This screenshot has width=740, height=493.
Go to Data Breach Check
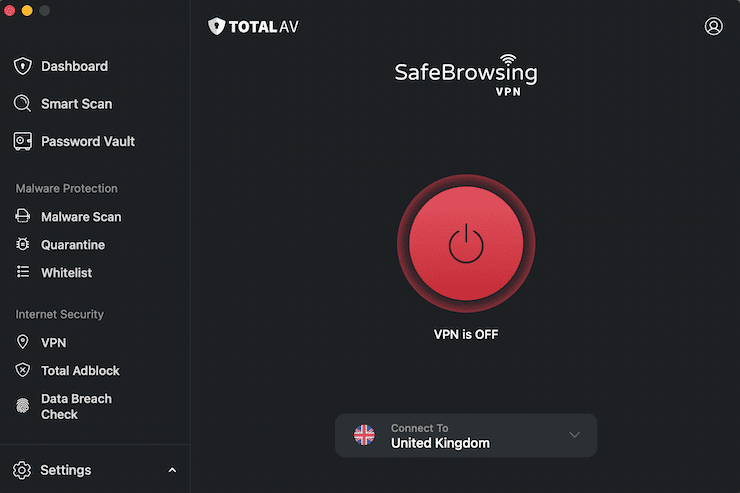(76, 406)
